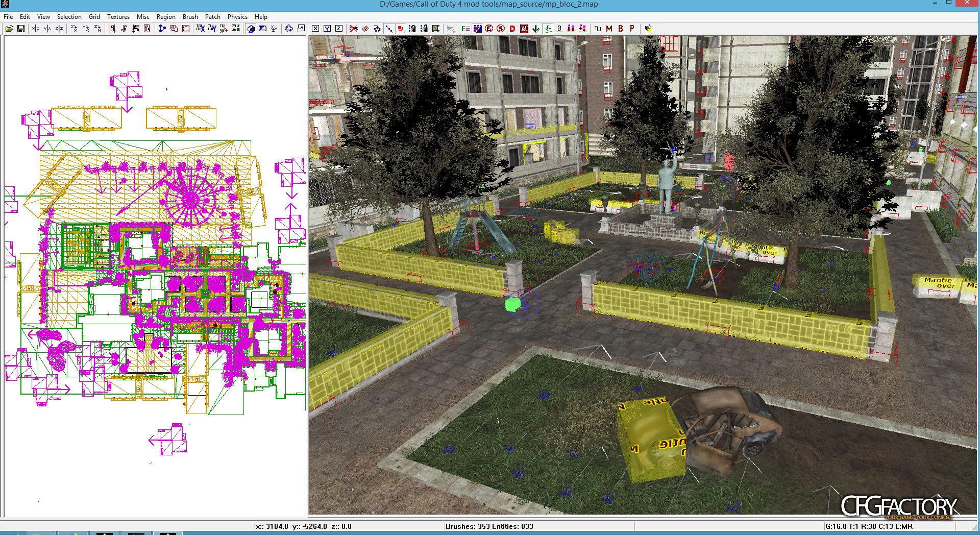The height and width of the screenshot is (535, 980).
Task: Click the red diamond grid patch icon
Action: click(365, 29)
